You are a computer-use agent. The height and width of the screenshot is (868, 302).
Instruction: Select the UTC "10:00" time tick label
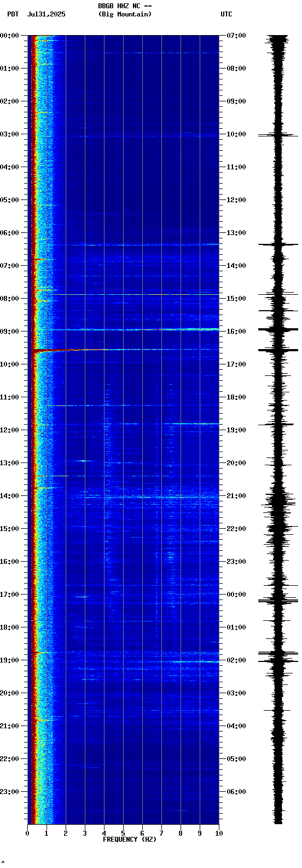pyautogui.click(x=236, y=134)
